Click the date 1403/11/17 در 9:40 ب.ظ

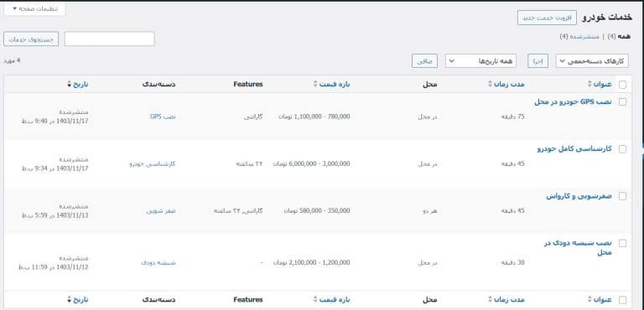[x=55, y=121]
